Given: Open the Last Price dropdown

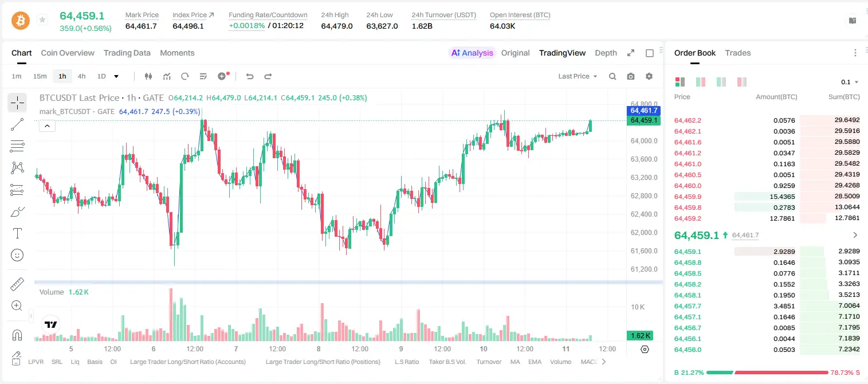Looking at the screenshot, I should point(578,76).
